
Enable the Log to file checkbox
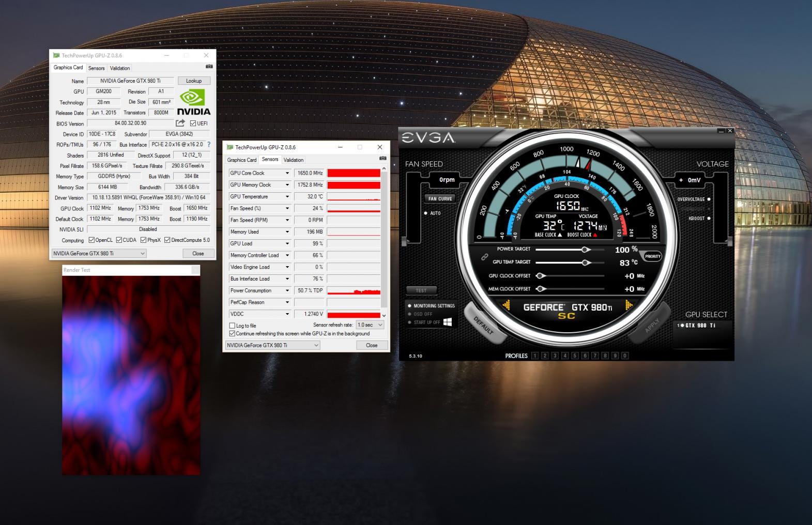tap(232, 326)
